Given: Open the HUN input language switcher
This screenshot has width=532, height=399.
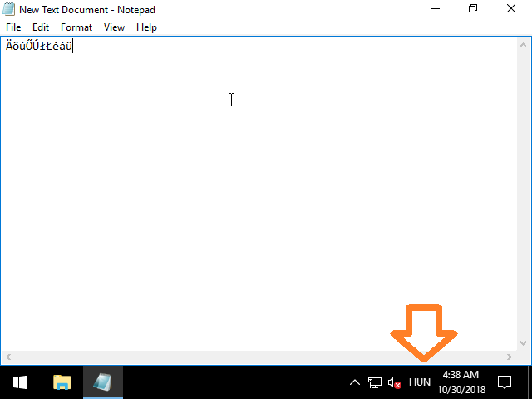Looking at the screenshot, I should [x=420, y=382].
